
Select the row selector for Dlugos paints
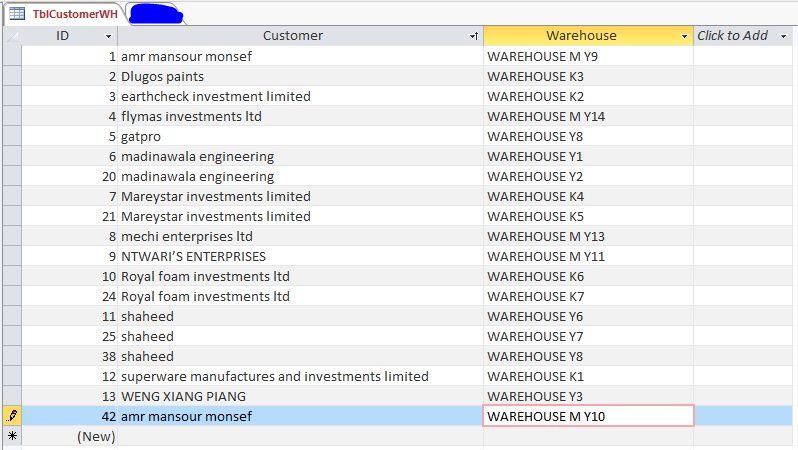12,76
